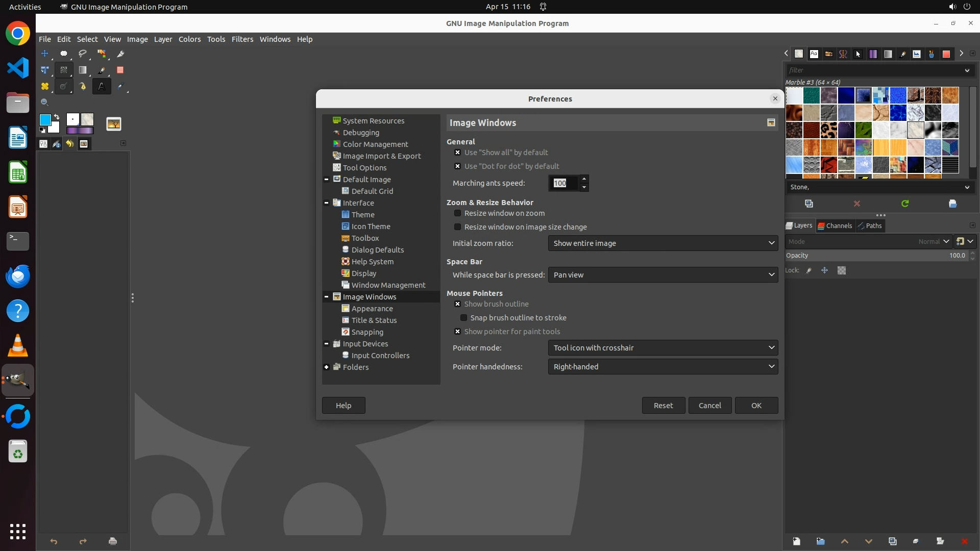The image size is (980, 551).
Task: Refresh patterns with green arrow icon
Action: pyautogui.click(x=905, y=204)
